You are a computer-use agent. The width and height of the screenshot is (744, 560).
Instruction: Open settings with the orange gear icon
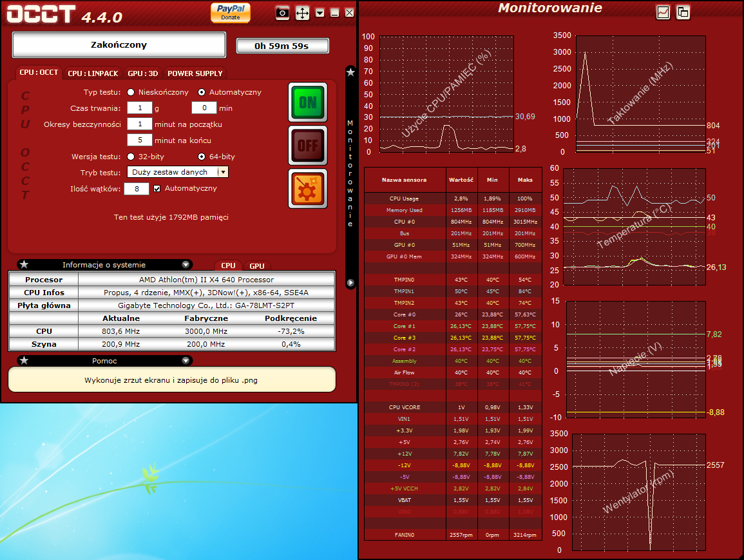[308, 189]
